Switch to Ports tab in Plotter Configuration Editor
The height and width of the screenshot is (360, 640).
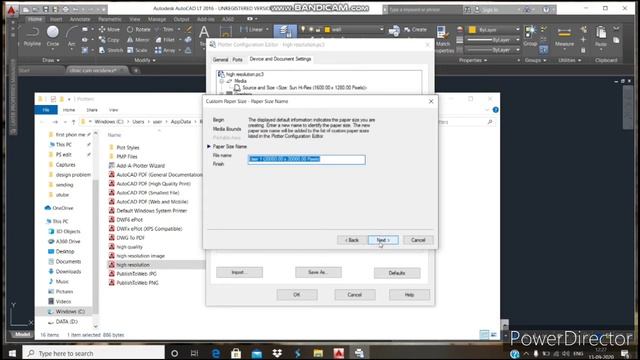(x=238, y=60)
